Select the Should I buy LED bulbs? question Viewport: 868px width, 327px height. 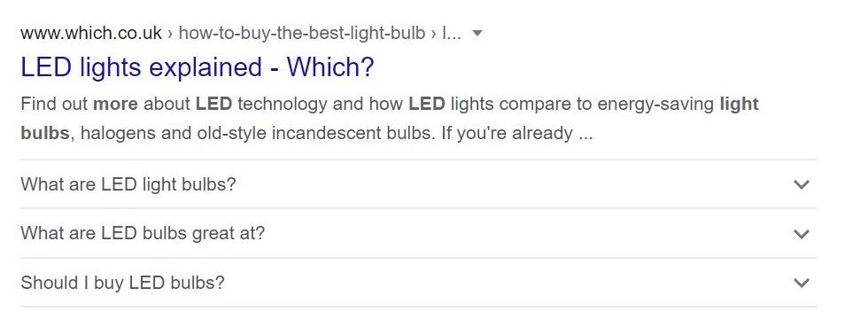click(x=122, y=283)
